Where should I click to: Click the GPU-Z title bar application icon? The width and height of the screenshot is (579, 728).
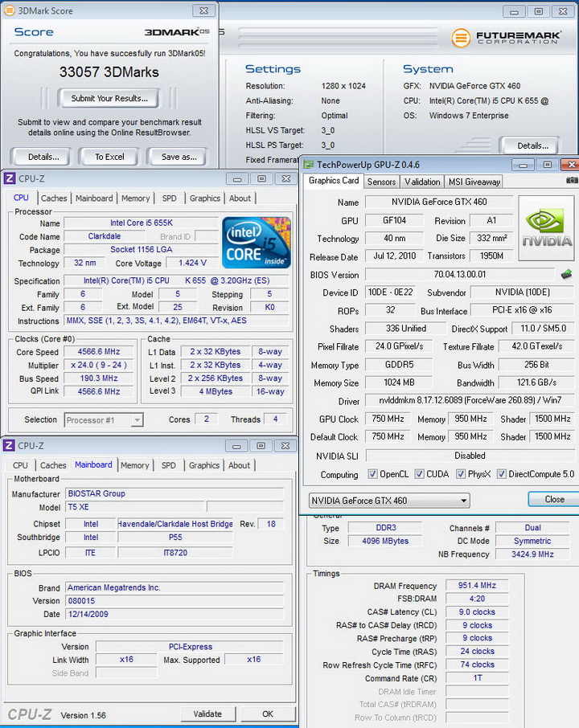pos(309,165)
